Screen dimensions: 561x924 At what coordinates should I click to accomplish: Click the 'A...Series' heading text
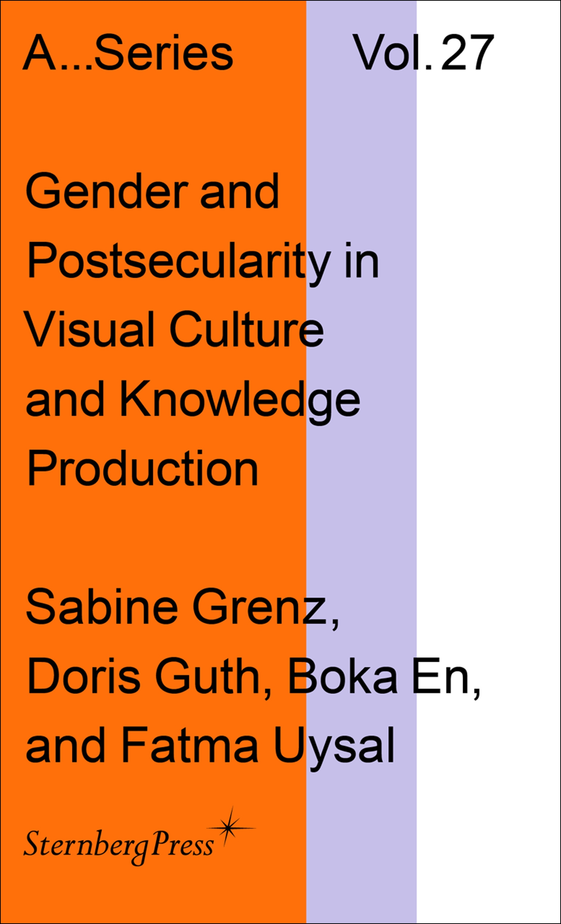(128, 52)
